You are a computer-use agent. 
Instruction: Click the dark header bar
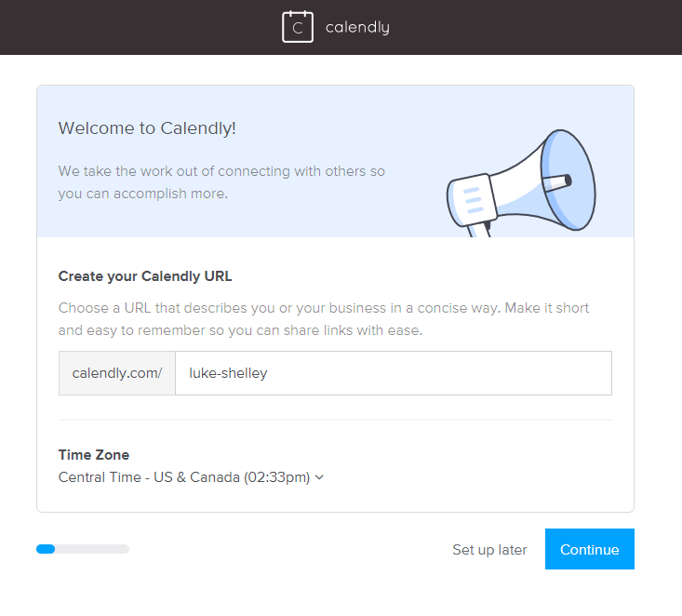tap(341, 27)
